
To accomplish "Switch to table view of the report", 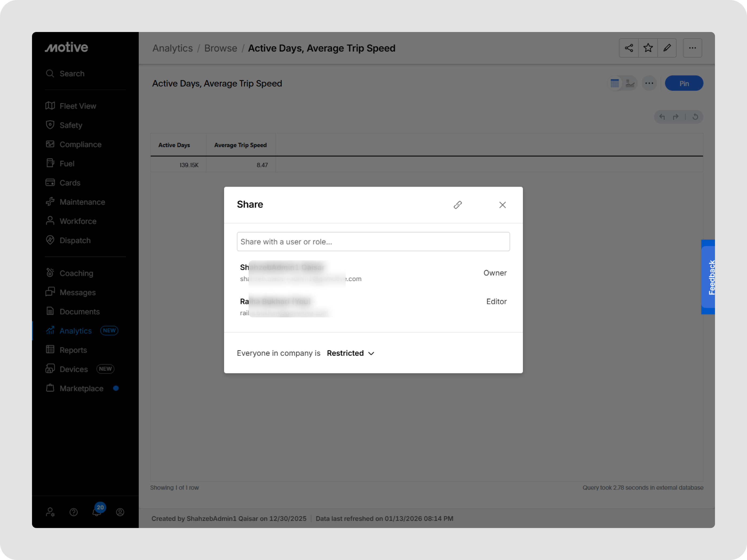I will click(x=615, y=83).
